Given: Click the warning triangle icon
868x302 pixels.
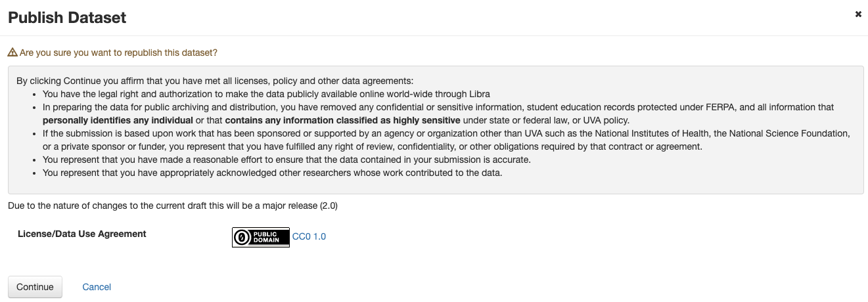Looking at the screenshot, I should click(12, 52).
